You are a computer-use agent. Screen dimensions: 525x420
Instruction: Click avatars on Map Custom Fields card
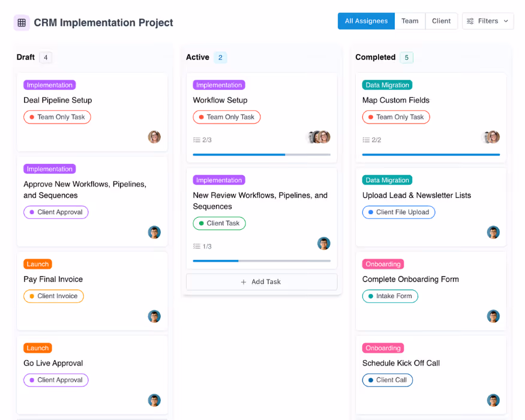pyautogui.click(x=491, y=137)
